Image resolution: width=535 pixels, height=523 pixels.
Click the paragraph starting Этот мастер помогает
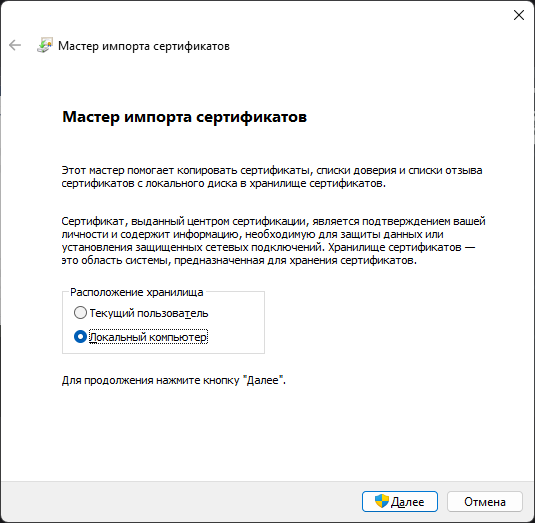pyautogui.click(x=272, y=177)
